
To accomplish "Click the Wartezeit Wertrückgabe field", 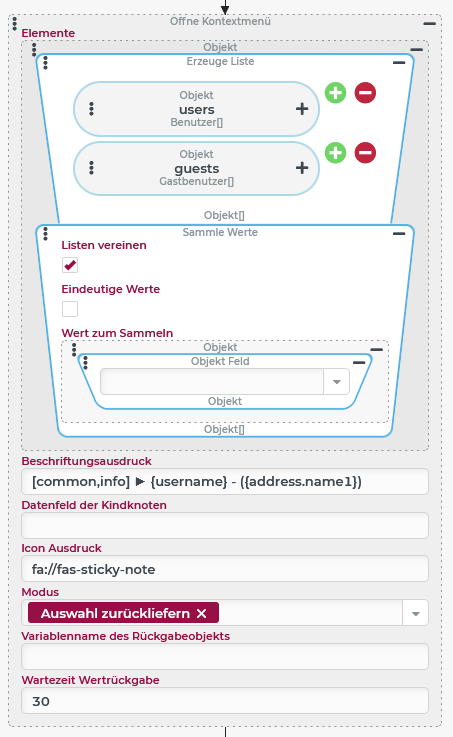I will (x=225, y=701).
